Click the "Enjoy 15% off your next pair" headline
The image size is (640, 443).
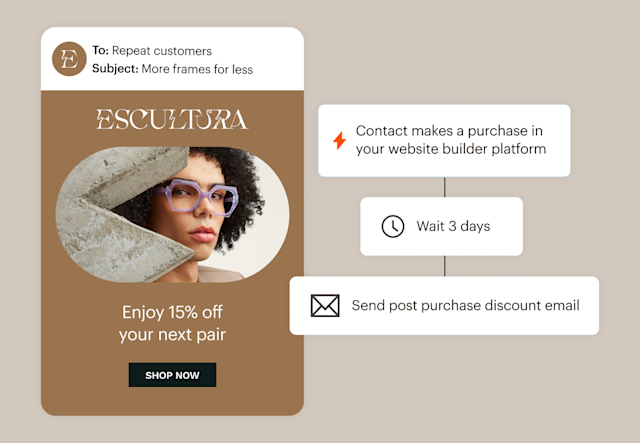coord(172,323)
